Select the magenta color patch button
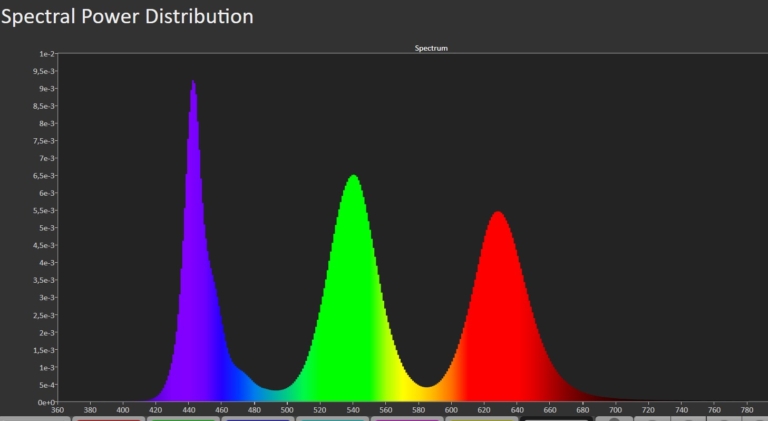The width and height of the screenshot is (768, 421). [x=407, y=418]
